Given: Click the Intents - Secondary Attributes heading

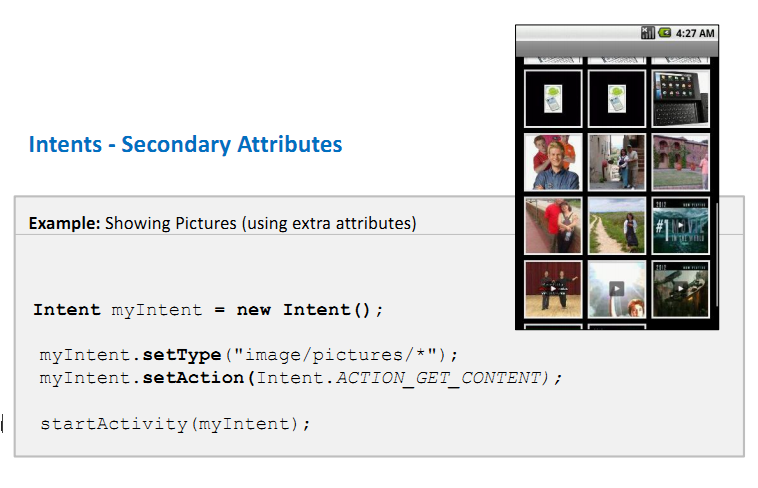Looking at the screenshot, I should click(185, 145).
